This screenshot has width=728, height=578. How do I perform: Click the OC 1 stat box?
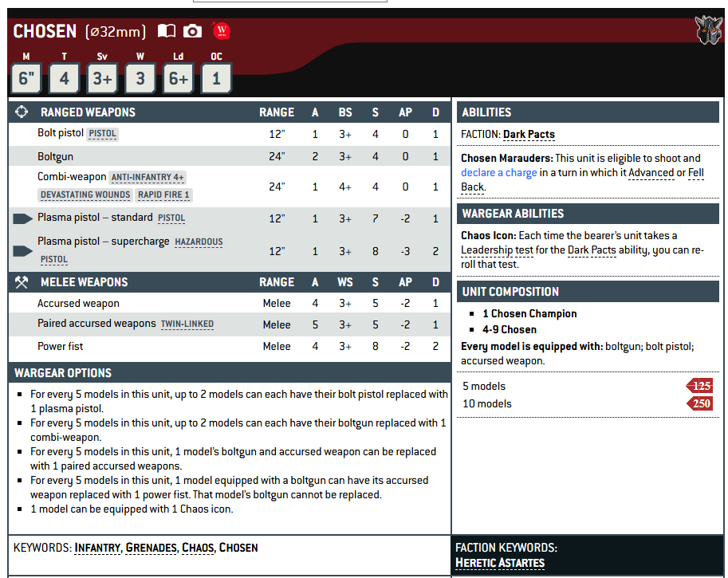point(216,78)
